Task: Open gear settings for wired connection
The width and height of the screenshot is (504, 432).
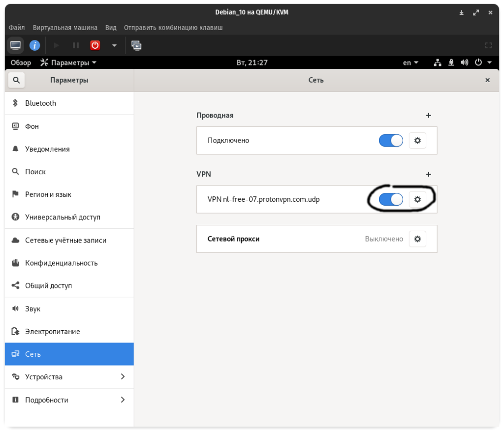Action: 417,140
